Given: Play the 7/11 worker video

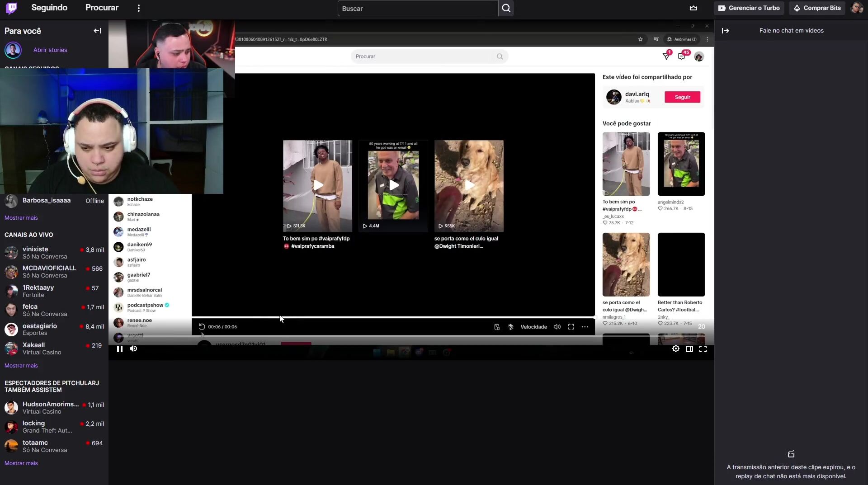Looking at the screenshot, I should click(x=393, y=186).
